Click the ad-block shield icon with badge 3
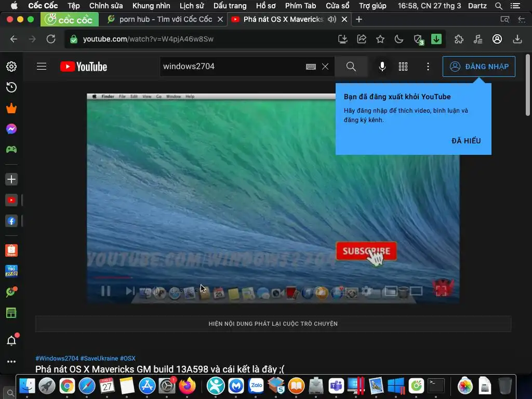This screenshot has height=399, width=532. click(419, 40)
